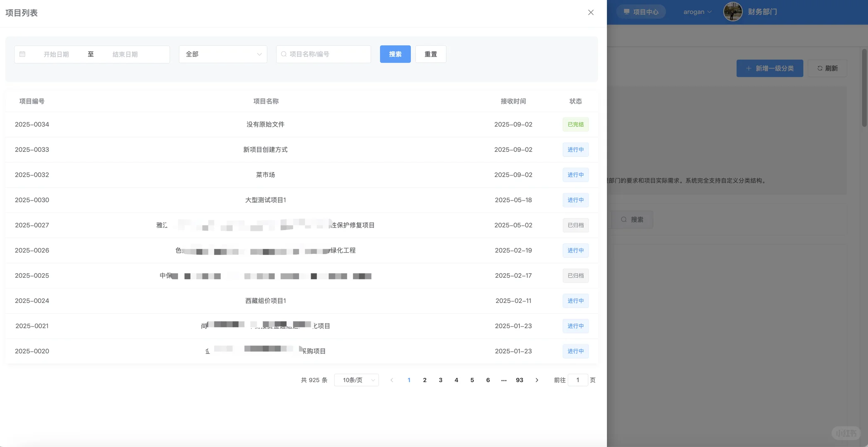Click the magnifier icon on the background 搜索 button

(x=624, y=219)
